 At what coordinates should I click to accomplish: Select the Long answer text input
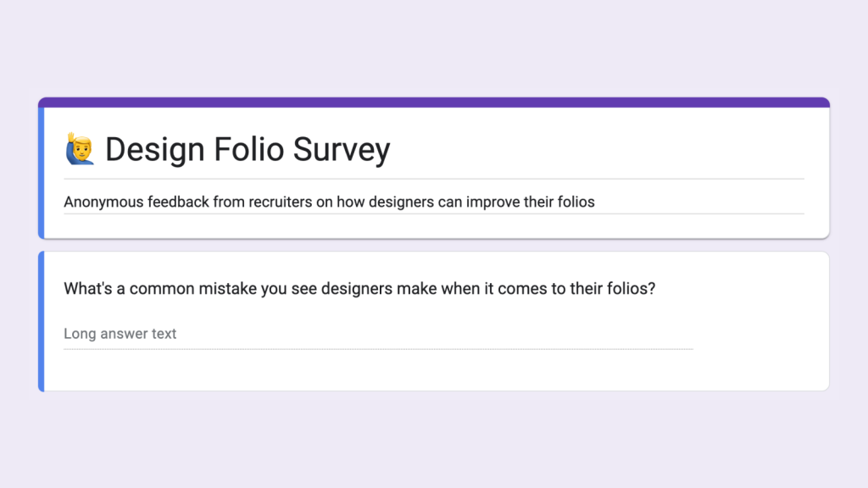click(120, 334)
